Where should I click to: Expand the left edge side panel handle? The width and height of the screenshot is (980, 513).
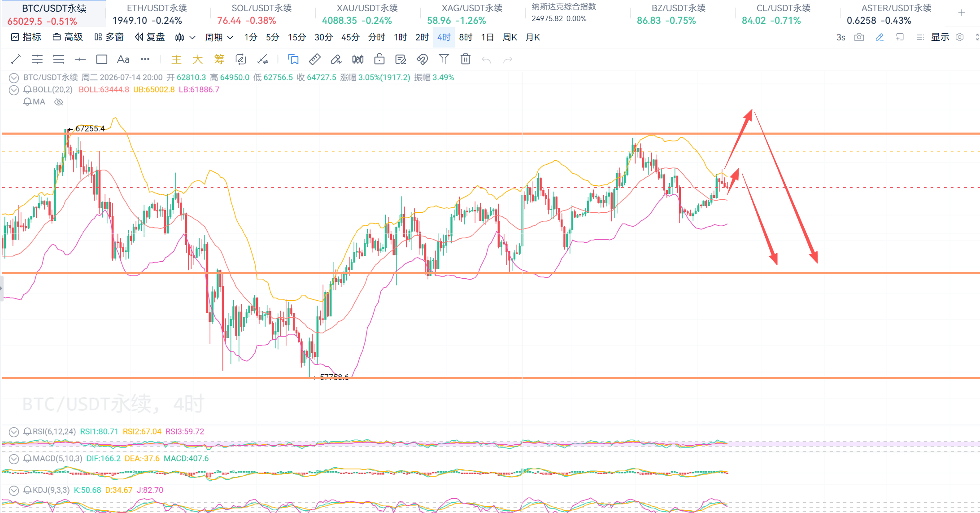pos(1,288)
